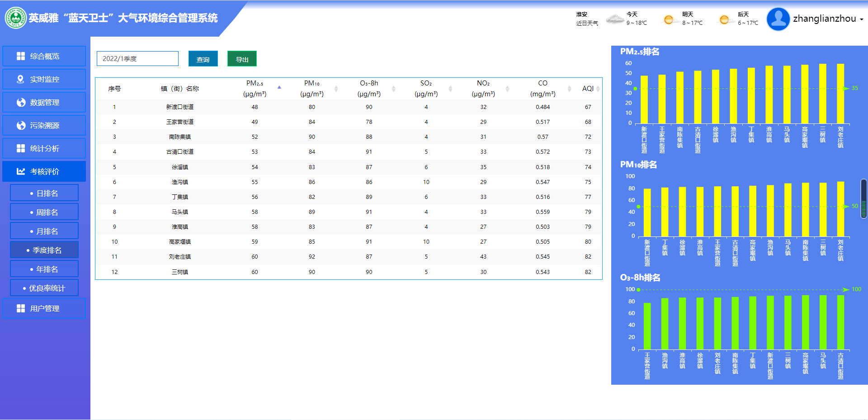The height and width of the screenshot is (420, 868).
Task: Sort table by PM10 column arrows
Action: (336, 89)
